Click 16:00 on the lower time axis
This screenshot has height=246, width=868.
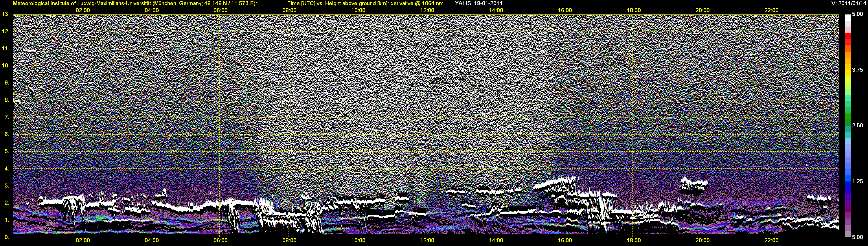pyautogui.click(x=565, y=241)
